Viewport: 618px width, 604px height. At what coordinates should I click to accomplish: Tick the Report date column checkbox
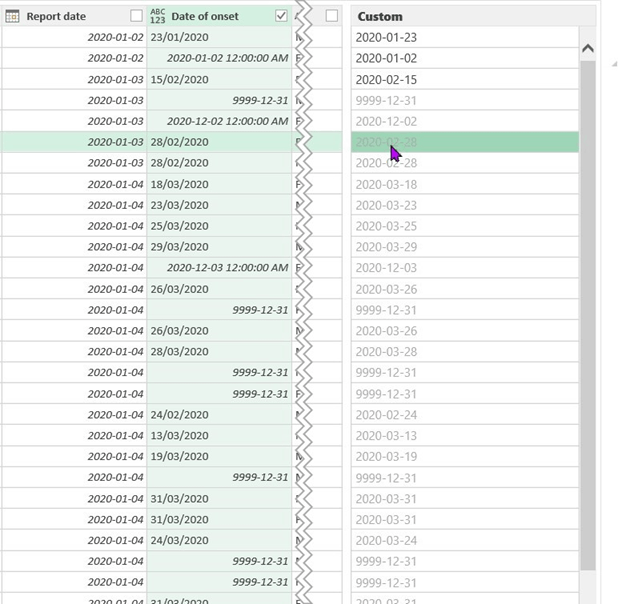tap(136, 16)
